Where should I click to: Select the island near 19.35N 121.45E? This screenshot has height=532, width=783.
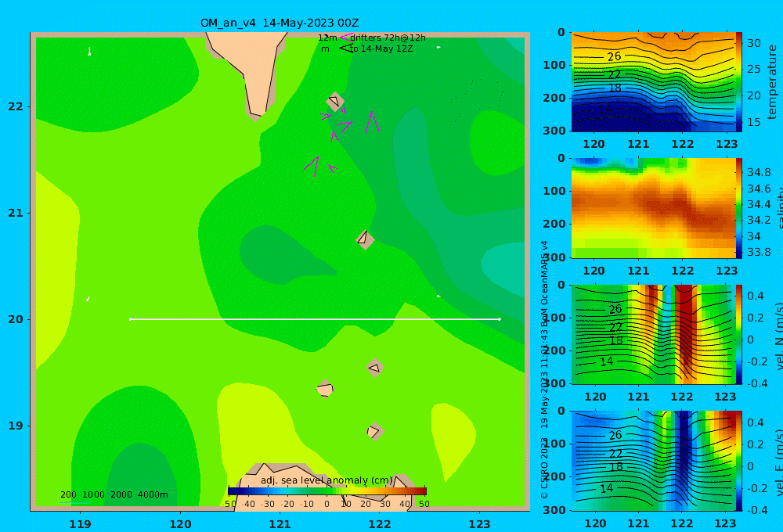[x=325, y=389]
